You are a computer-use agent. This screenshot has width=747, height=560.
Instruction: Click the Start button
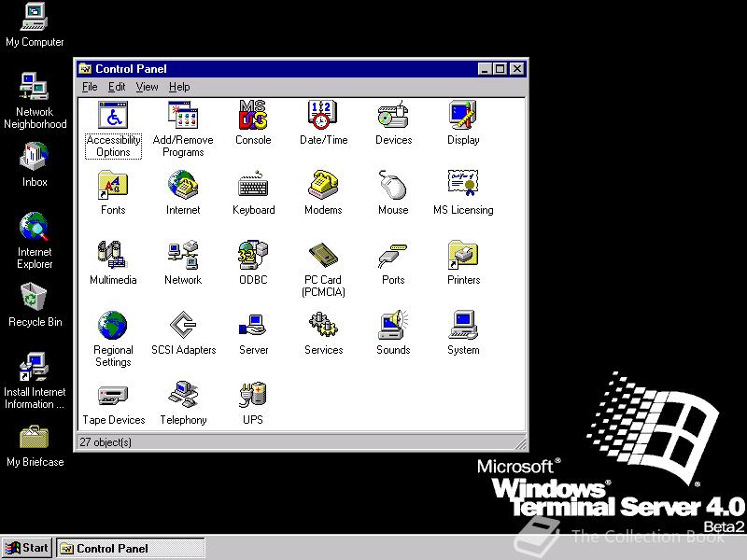click(x=28, y=548)
